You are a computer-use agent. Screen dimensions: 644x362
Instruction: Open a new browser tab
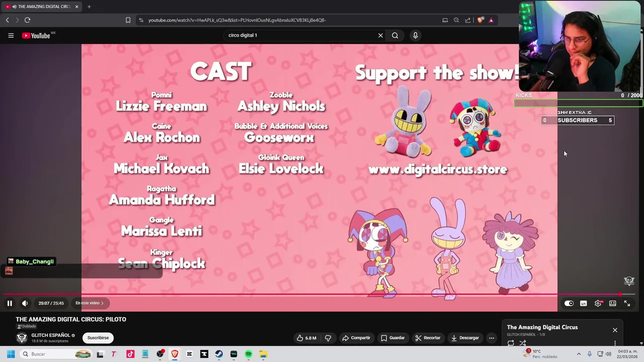pos(89,7)
